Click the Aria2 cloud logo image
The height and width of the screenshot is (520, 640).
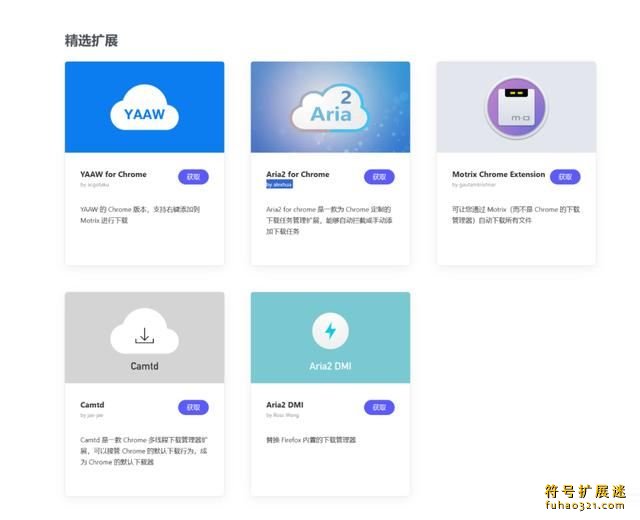(x=330, y=108)
